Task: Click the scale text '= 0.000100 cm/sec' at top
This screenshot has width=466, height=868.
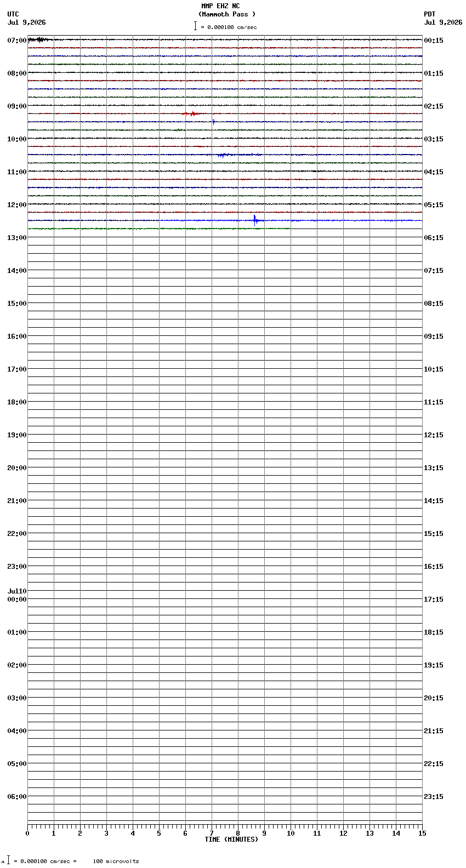Action: coord(229,27)
